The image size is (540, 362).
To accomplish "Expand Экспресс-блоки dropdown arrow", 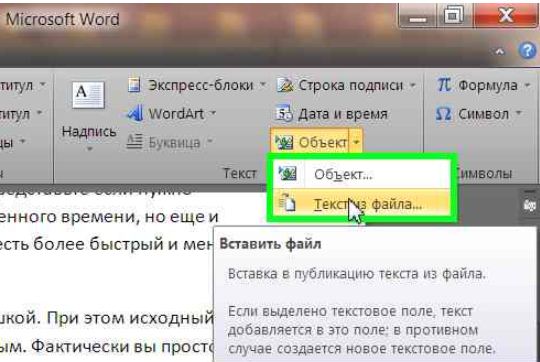I will 263,84.
